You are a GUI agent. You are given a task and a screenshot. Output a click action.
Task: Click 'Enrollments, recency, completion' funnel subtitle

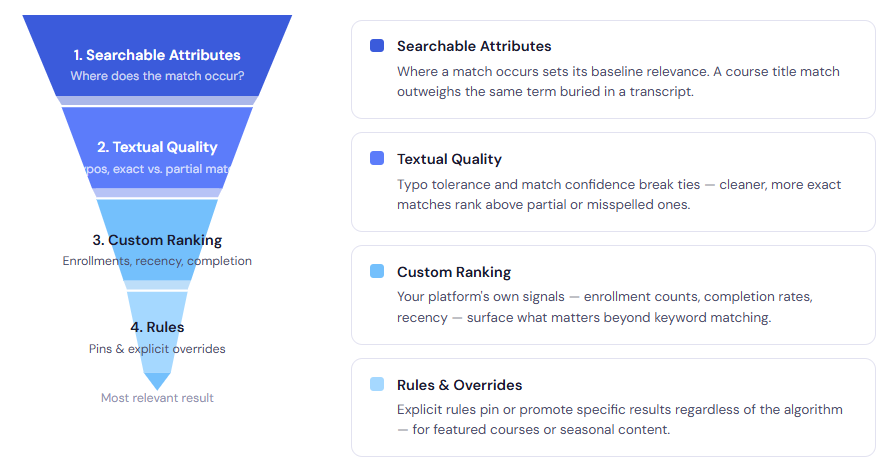click(x=157, y=261)
